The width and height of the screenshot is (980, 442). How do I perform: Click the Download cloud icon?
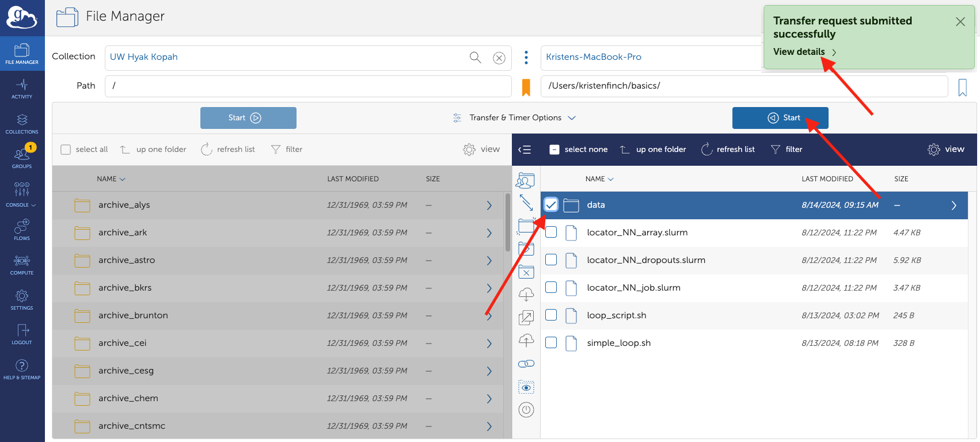pos(526,295)
